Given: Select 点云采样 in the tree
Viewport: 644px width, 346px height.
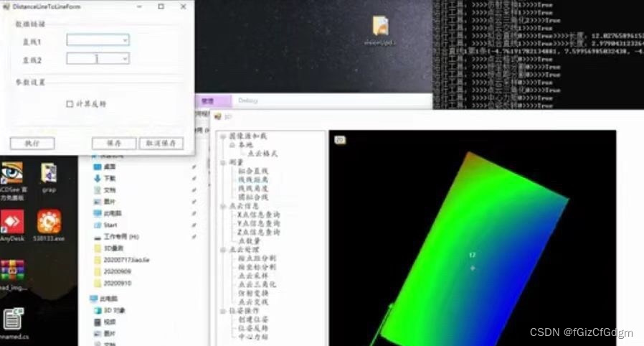Looking at the screenshot, I should click(253, 276).
